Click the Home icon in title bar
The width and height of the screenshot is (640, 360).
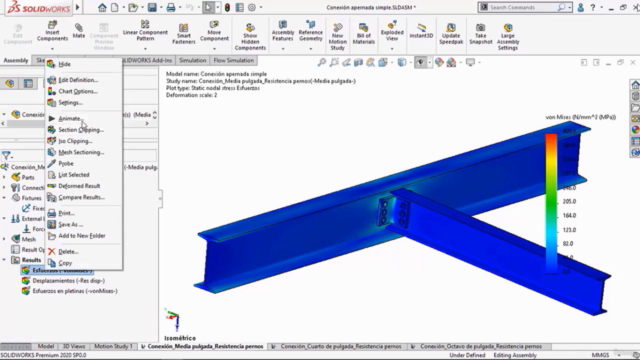click(x=102, y=7)
